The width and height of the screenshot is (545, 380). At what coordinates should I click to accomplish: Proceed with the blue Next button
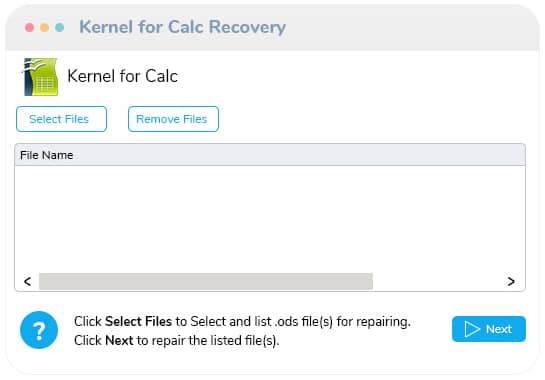click(x=489, y=329)
